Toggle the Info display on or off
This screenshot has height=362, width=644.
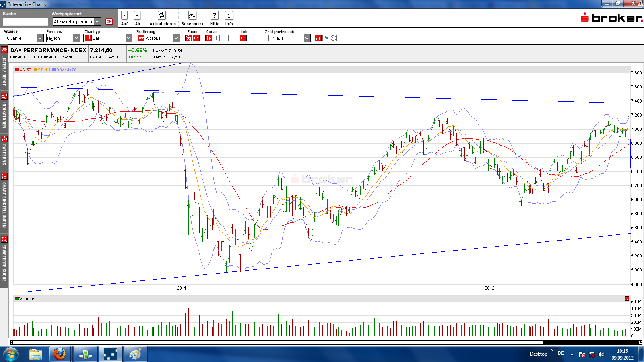point(243,38)
